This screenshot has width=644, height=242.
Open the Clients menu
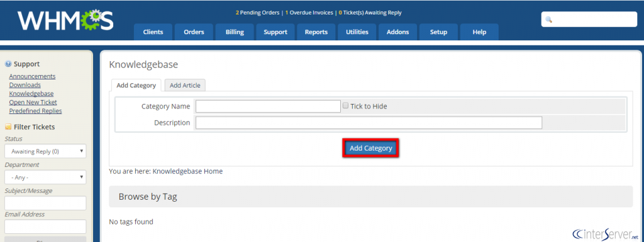pyautogui.click(x=153, y=32)
